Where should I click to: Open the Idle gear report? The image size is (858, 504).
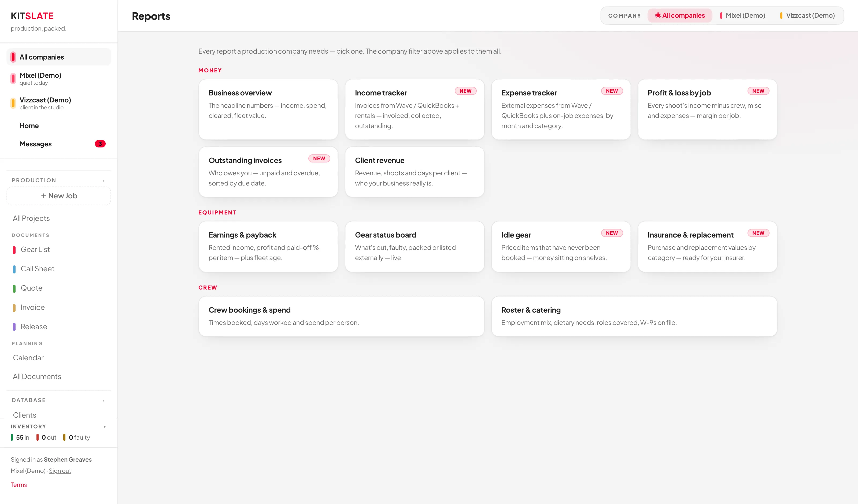click(561, 247)
